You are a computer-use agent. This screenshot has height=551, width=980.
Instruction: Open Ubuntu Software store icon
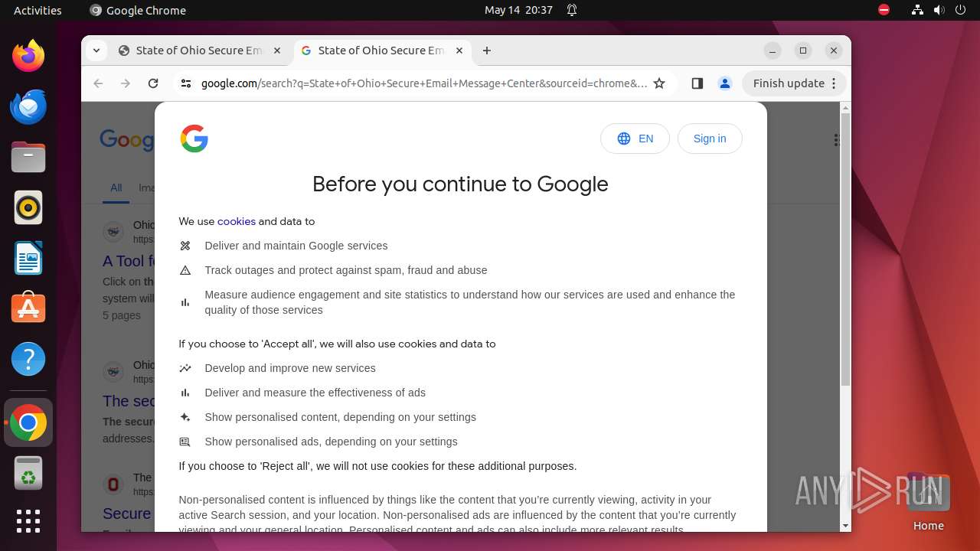point(28,308)
